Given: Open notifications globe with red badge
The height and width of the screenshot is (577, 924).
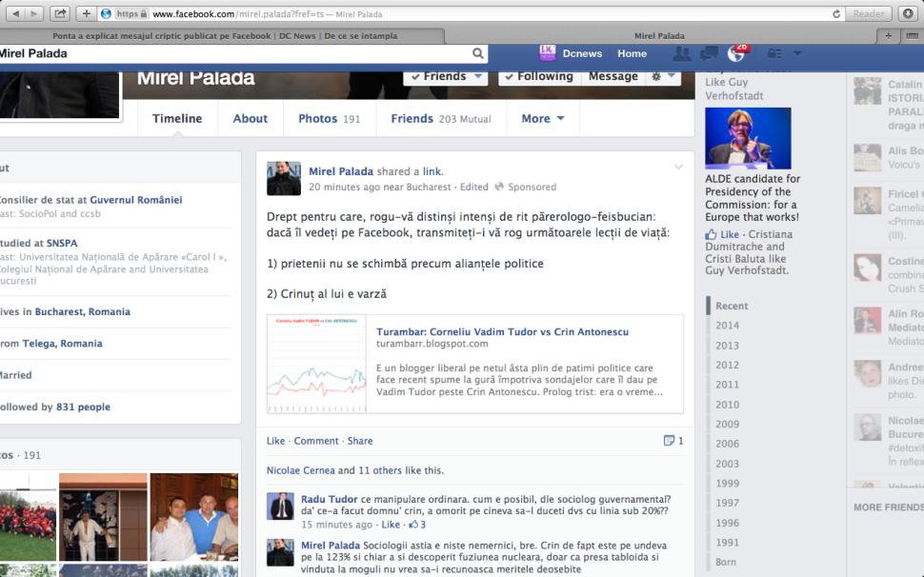Looking at the screenshot, I should point(737,53).
